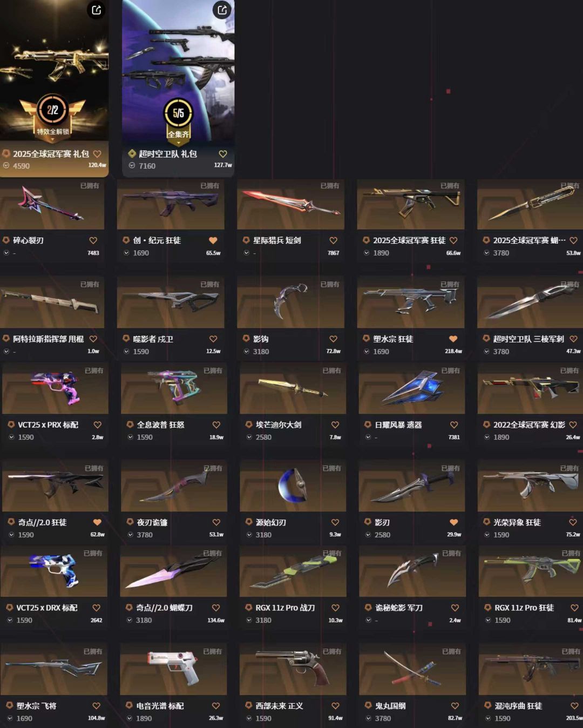Click heart icon for RGX 11z Pro 战刀
This screenshot has width=583, height=728.
pyautogui.click(x=335, y=608)
